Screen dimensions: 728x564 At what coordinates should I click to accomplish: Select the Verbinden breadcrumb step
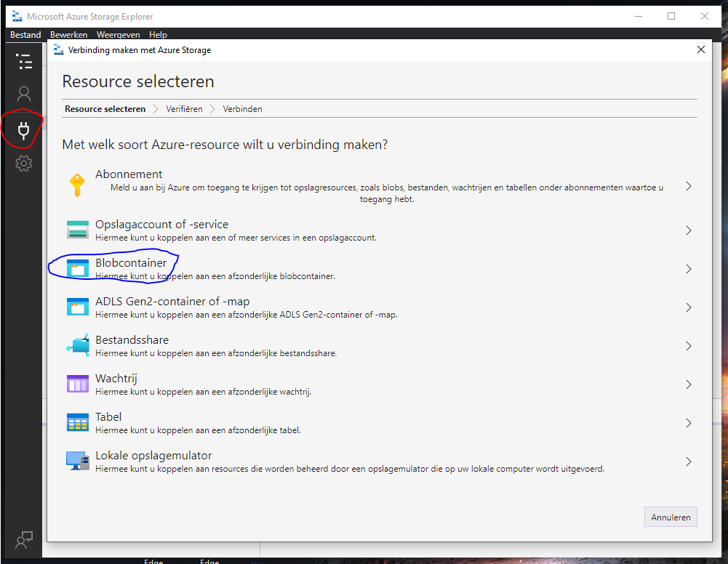(242, 109)
